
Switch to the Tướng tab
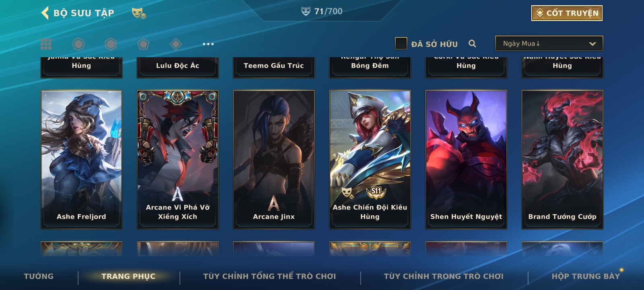[39, 276]
